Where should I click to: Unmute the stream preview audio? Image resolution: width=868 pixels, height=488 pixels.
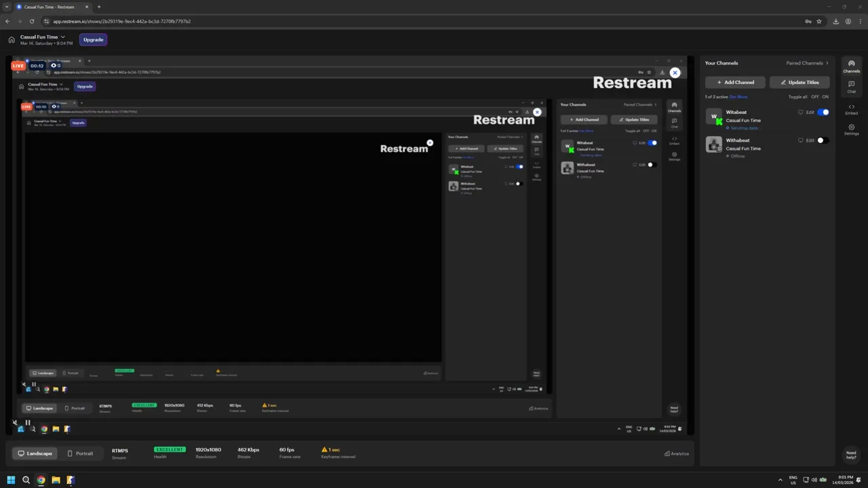[x=15, y=422]
